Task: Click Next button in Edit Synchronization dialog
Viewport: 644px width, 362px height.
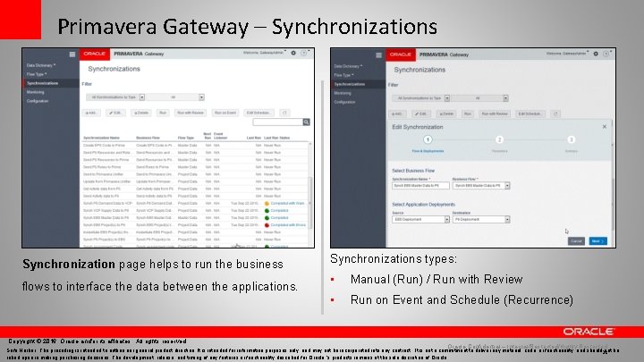Action: (598, 241)
